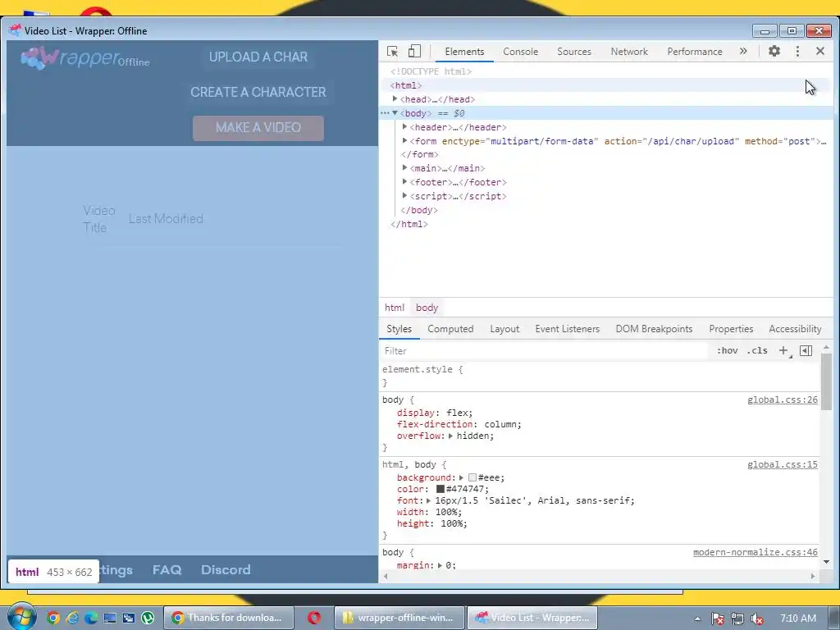The height and width of the screenshot is (630, 840).
Task: Expand the overflow property shorthand
Action: [450, 436]
